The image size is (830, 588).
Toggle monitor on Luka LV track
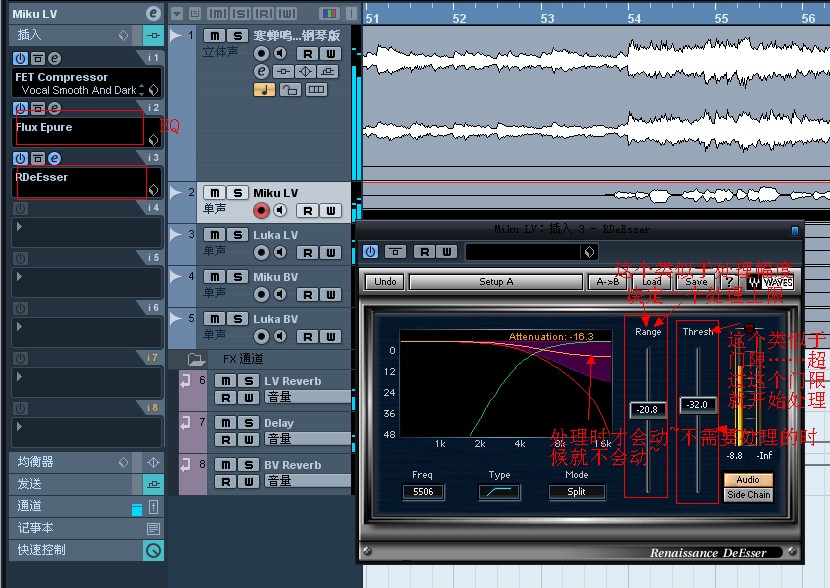[280, 252]
